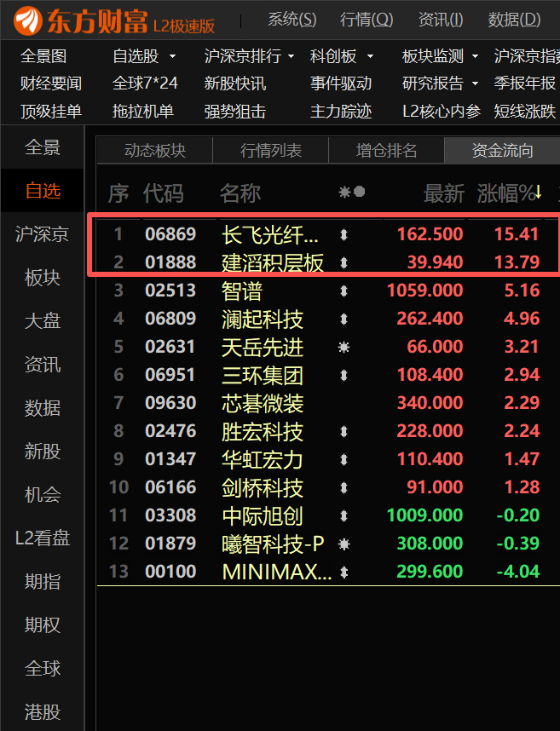
Task: Expand the 沪深京排行 dropdown arrow
Action: point(292,56)
